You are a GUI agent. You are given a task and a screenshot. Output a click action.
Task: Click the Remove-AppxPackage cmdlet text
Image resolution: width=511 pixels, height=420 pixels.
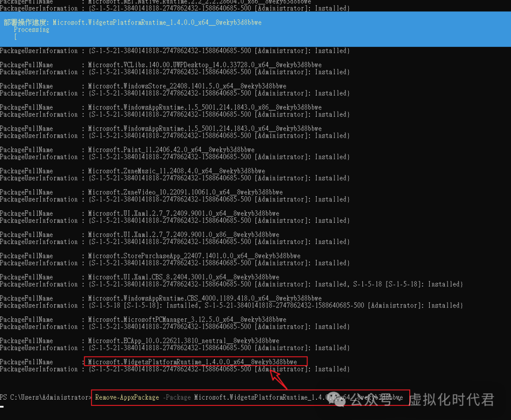(x=127, y=397)
